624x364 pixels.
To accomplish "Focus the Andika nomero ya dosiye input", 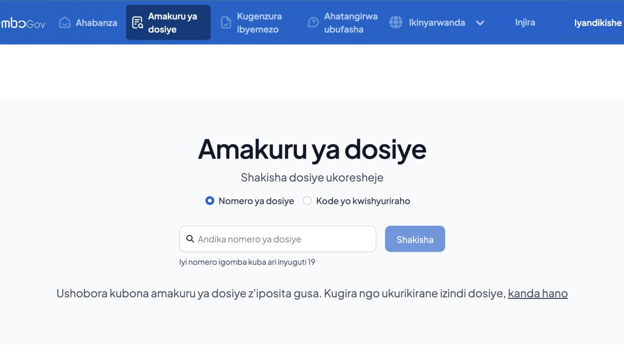I will click(283, 239).
